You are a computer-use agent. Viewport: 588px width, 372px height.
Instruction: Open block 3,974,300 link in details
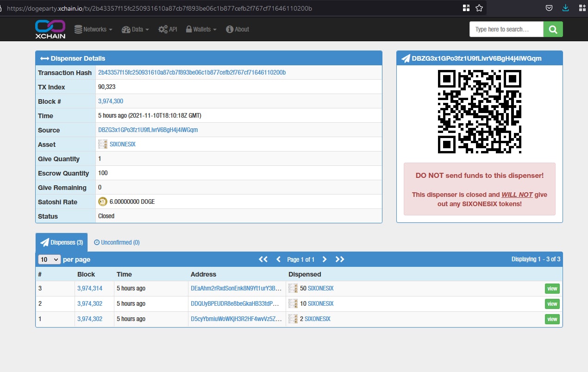click(111, 101)
